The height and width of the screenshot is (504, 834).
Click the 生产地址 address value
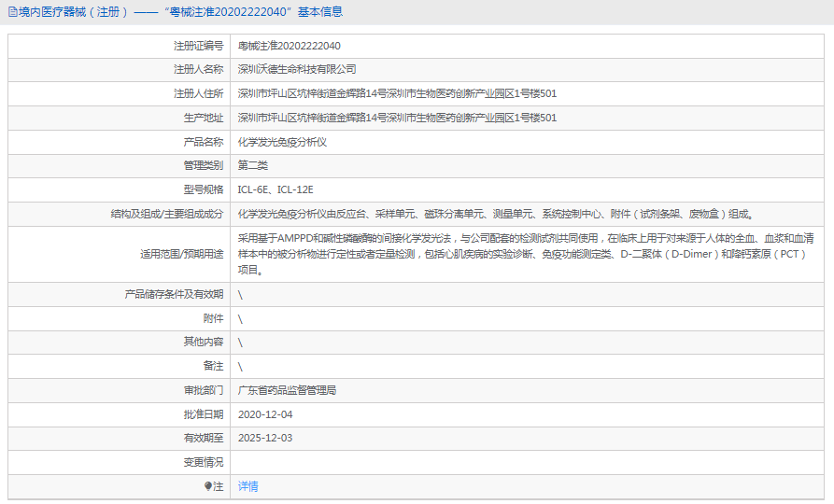(x=397, y=118)
